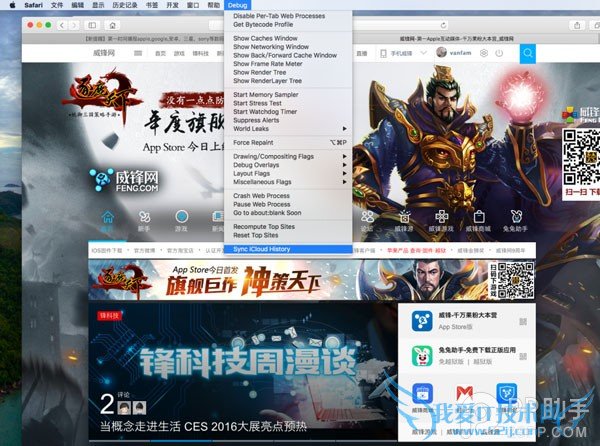Screen dimensions: 600x446
Task: Open the 书签 menu
Action: [x=152, y=5]
